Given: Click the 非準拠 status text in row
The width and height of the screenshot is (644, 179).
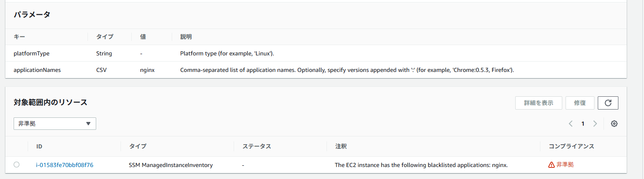Looking at the screenshot, I should (x=565, y=165).
